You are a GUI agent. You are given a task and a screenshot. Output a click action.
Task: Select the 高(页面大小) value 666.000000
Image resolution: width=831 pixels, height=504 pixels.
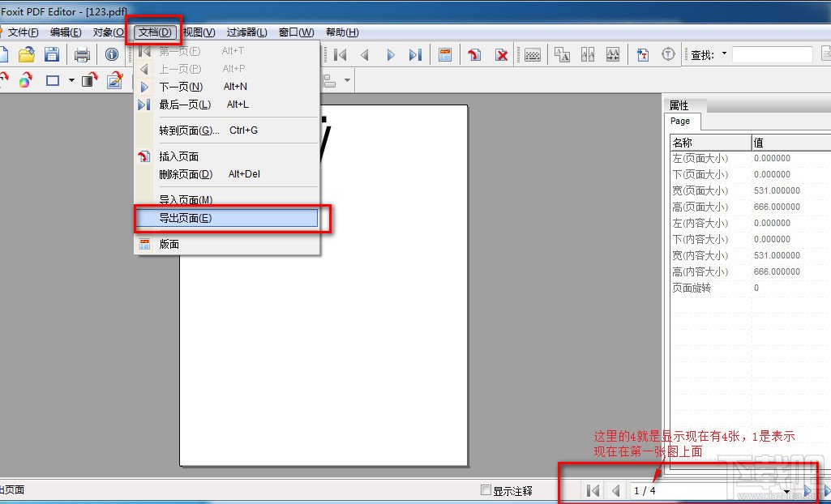point(777,207)
